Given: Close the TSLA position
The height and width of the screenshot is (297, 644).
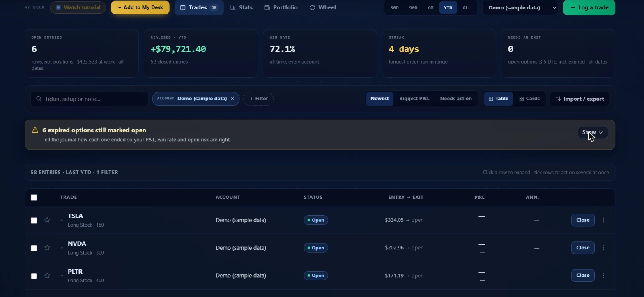Looking at the screenshot, I should pos(583,220).
